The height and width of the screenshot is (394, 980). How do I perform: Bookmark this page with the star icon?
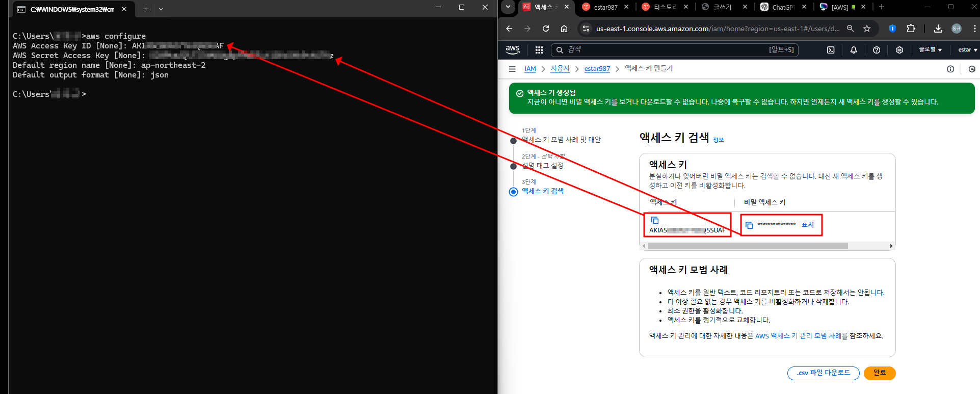pos(867,29)
